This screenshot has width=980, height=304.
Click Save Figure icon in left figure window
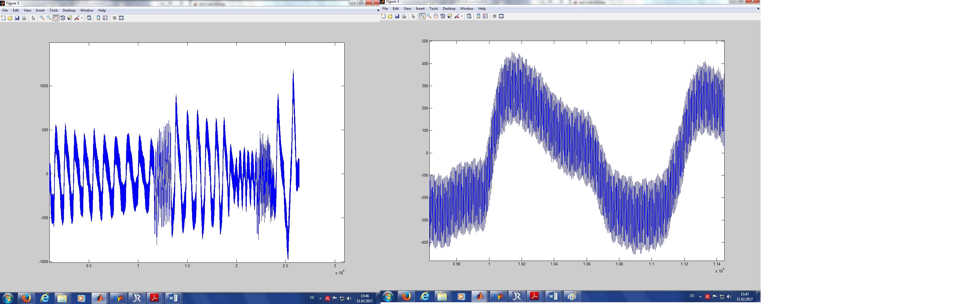(x=17, y=18)
